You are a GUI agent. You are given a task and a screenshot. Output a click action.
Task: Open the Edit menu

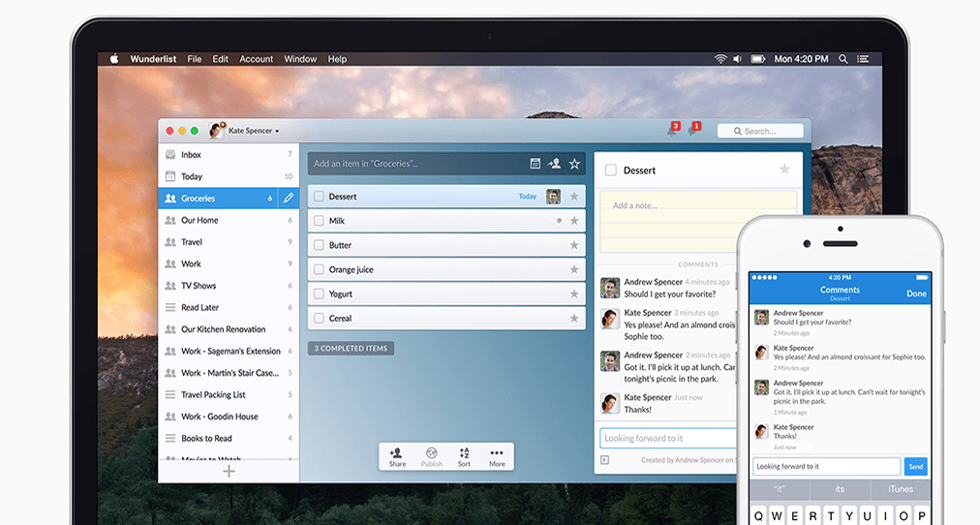click(x=220, y=59)
